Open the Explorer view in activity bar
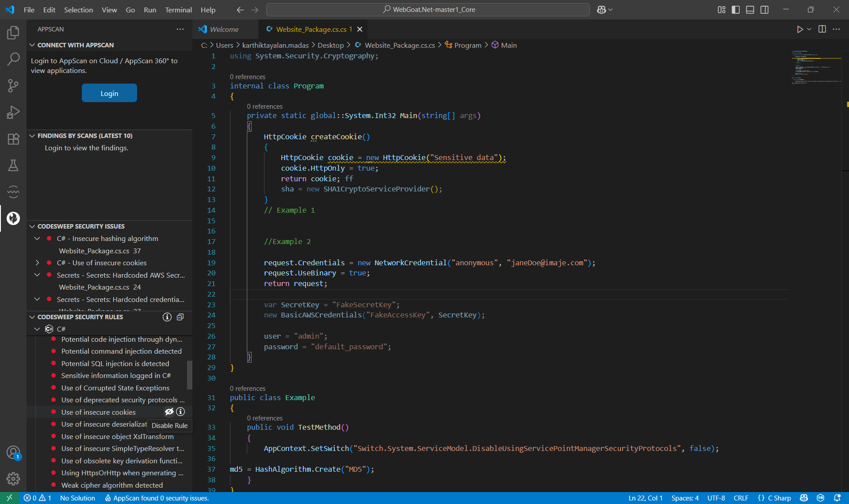Viewport: 849px width, 504px height. click(x=13, y=33)
